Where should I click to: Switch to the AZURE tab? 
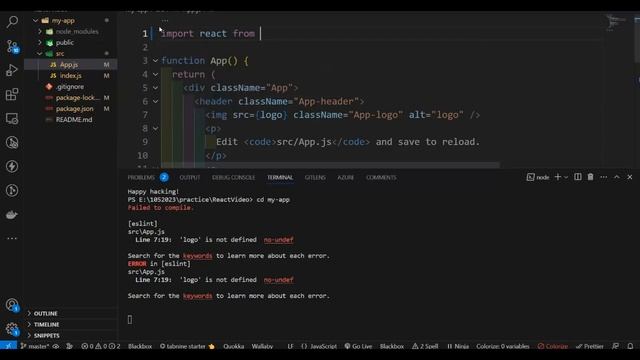click(x=345, y=177)
